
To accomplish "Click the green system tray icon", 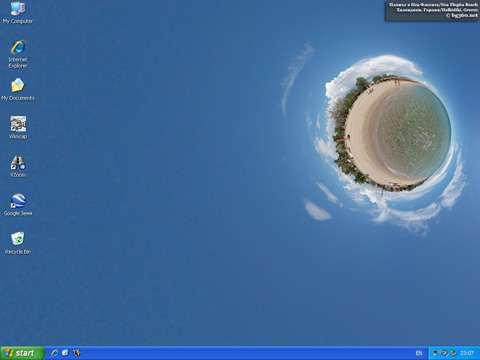I will click(453, 353).
